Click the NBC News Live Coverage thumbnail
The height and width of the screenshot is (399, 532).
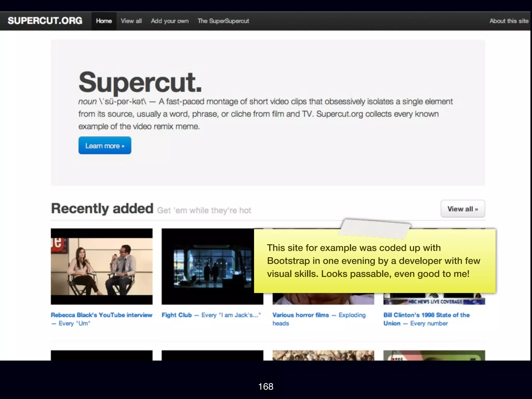[x=434, y=299]
